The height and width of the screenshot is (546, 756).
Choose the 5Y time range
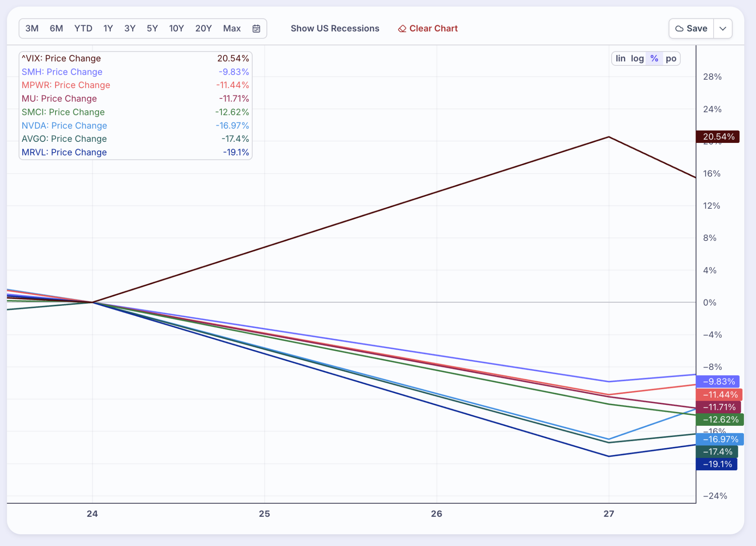tap(152, 29)
